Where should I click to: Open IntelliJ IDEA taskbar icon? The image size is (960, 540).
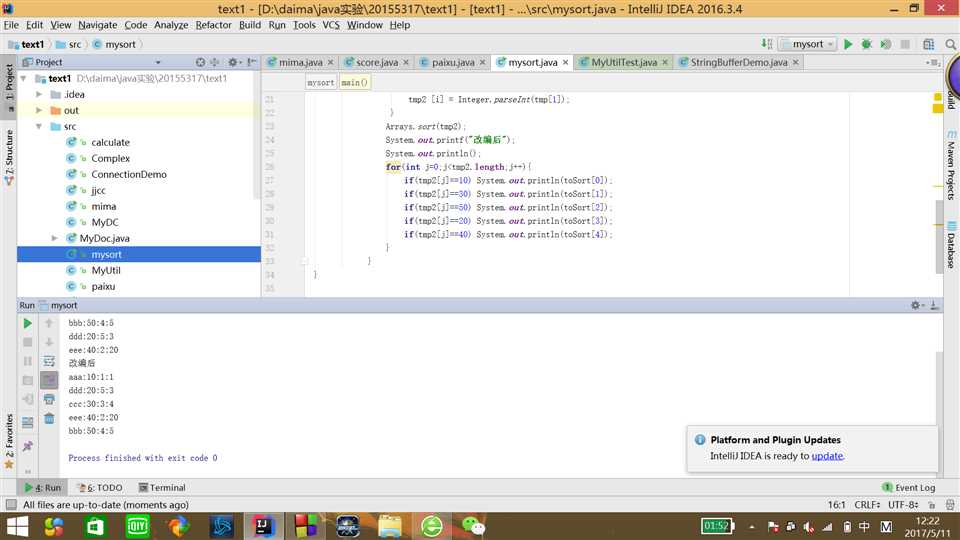[x=264, y=526]
